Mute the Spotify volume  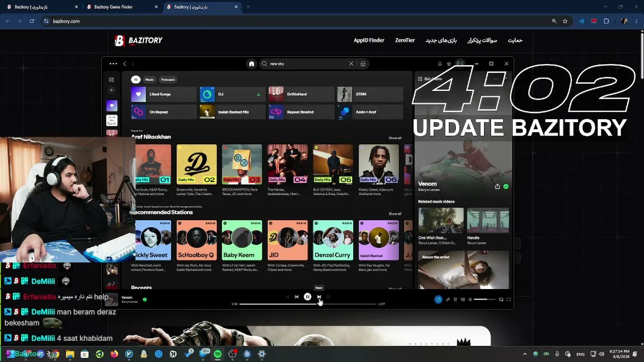(x=470, y=300)
